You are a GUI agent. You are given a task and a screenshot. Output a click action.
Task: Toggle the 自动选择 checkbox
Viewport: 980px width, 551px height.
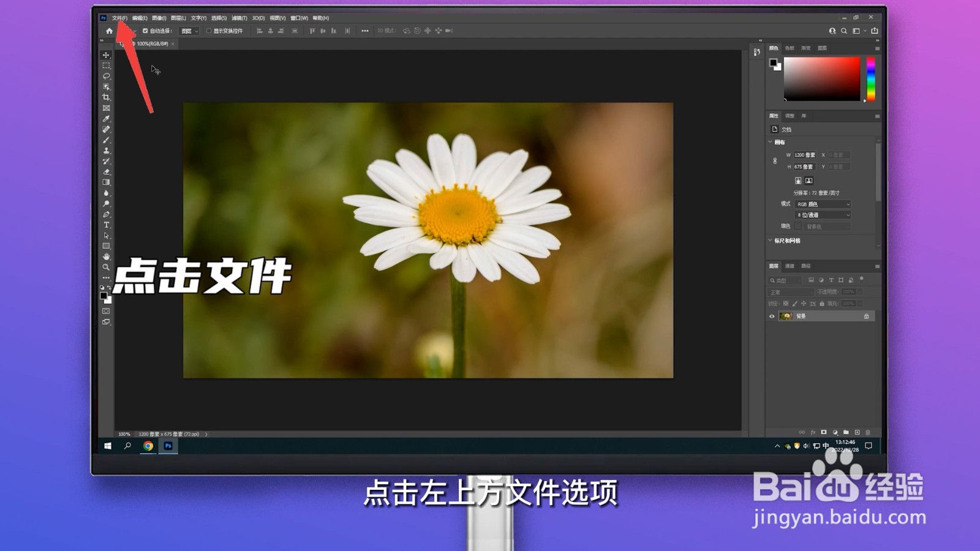(x=145, y=31)
